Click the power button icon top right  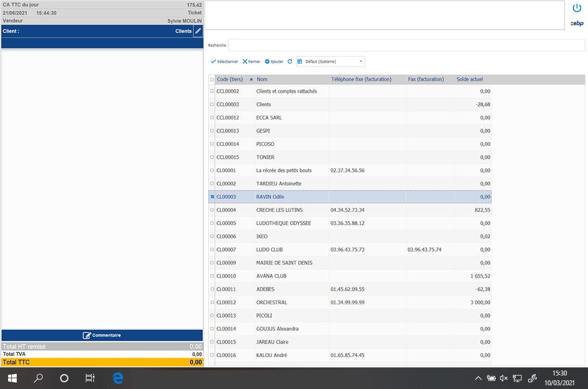[577, 8]
